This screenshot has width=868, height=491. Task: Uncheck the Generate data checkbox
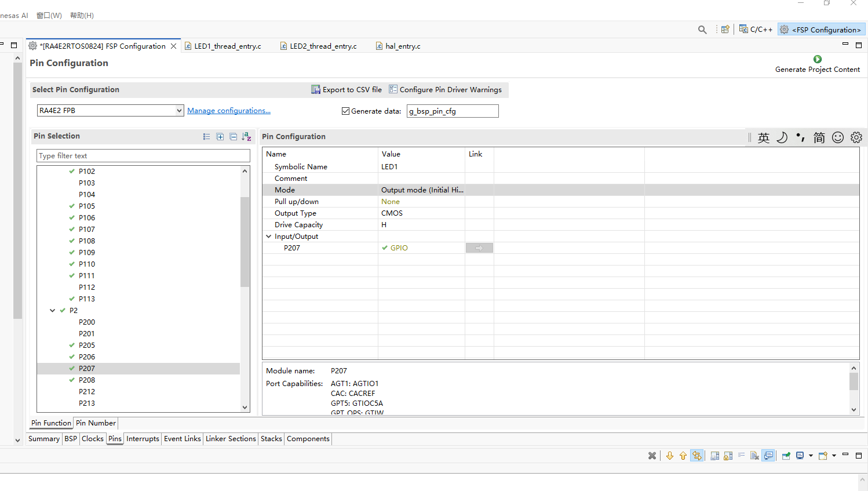click(345, 111)
